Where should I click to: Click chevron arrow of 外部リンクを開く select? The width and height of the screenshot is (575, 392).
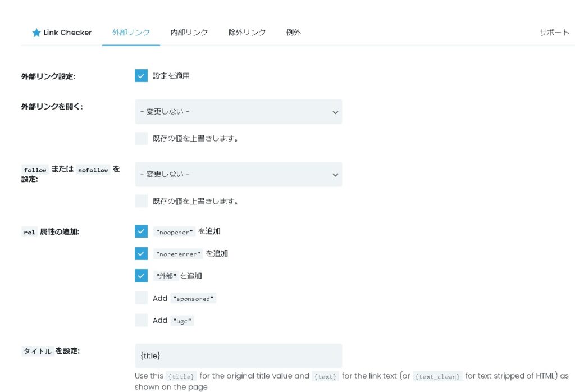click(335, 112)
